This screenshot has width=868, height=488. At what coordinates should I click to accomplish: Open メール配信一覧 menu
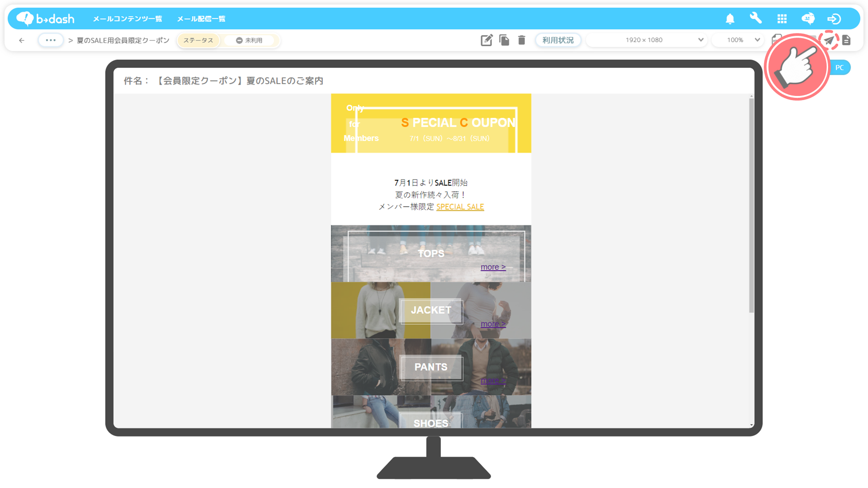[x=201, y=19]
